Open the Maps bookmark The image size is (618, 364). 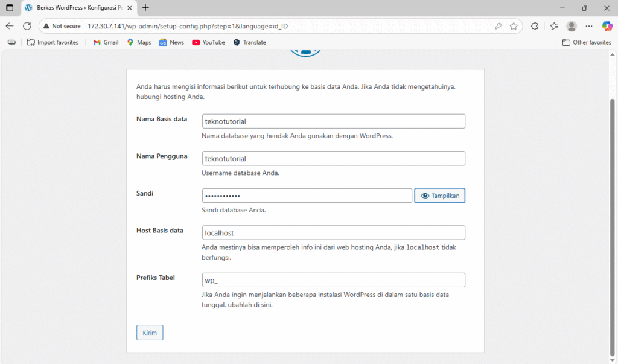click(x=139, y=42)
